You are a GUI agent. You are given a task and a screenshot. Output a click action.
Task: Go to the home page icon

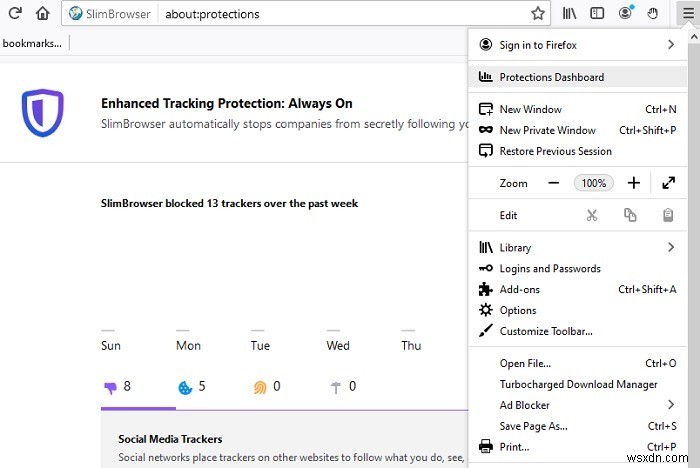point(42,14)
